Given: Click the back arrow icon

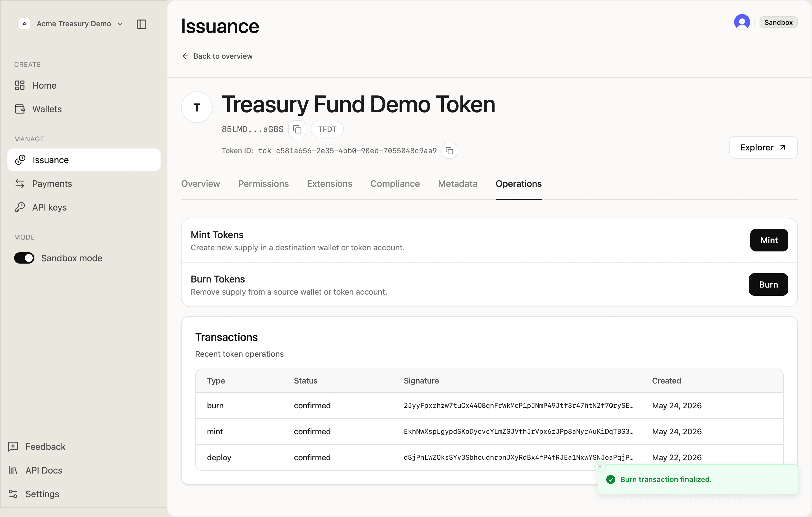Looking at the screenshot, I should 185,56.
